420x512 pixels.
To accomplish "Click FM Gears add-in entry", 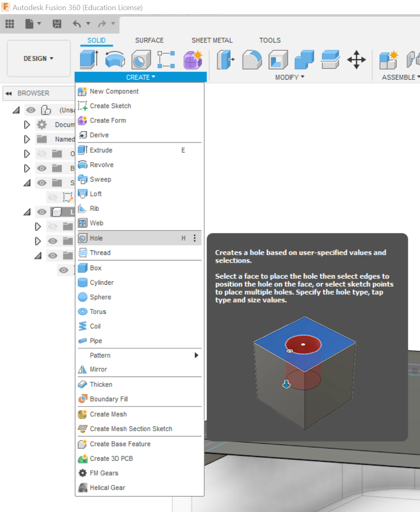I will 139,473.
